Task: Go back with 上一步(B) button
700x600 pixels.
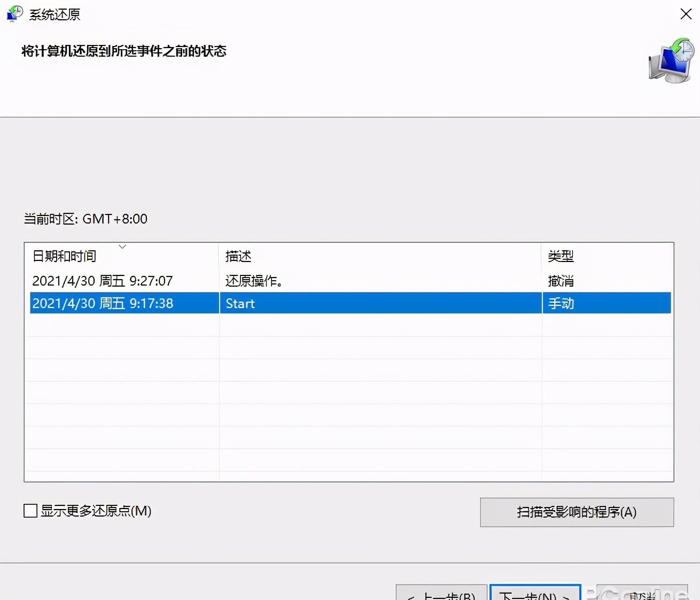Action: tap(441, 593)
